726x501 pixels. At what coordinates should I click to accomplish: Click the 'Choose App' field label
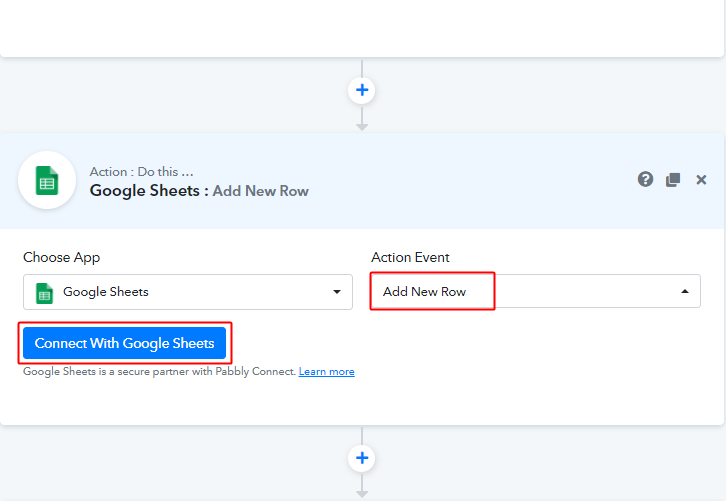coord(62,257)
